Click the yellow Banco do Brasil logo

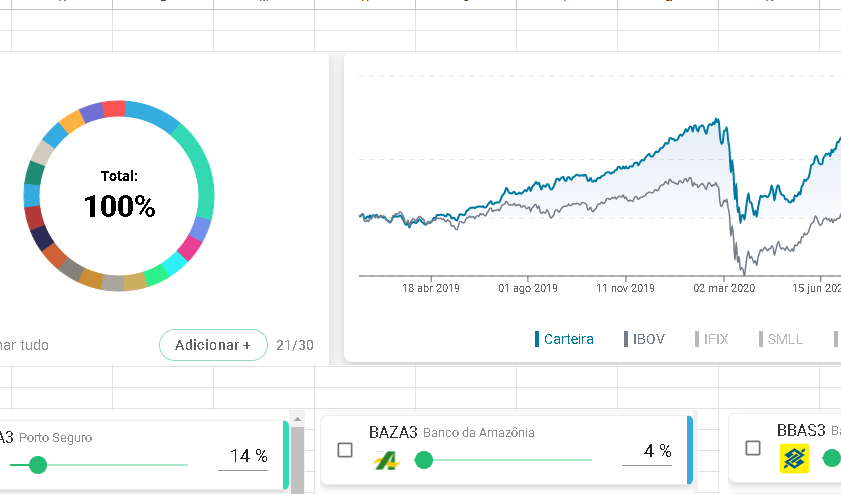pos(794,459)
